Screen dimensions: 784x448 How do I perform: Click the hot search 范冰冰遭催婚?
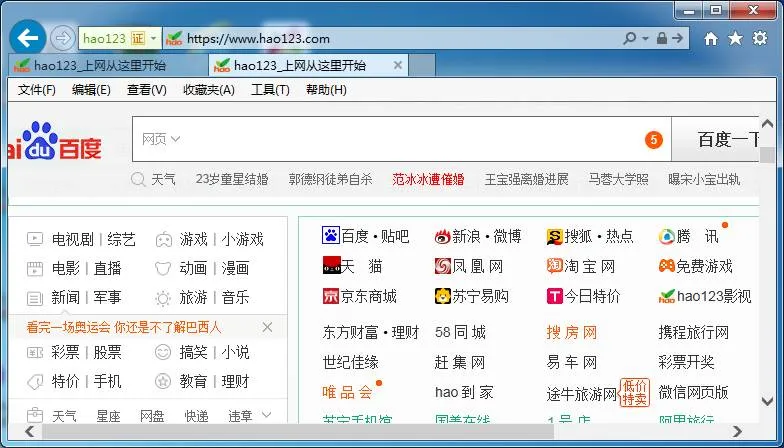428,180
